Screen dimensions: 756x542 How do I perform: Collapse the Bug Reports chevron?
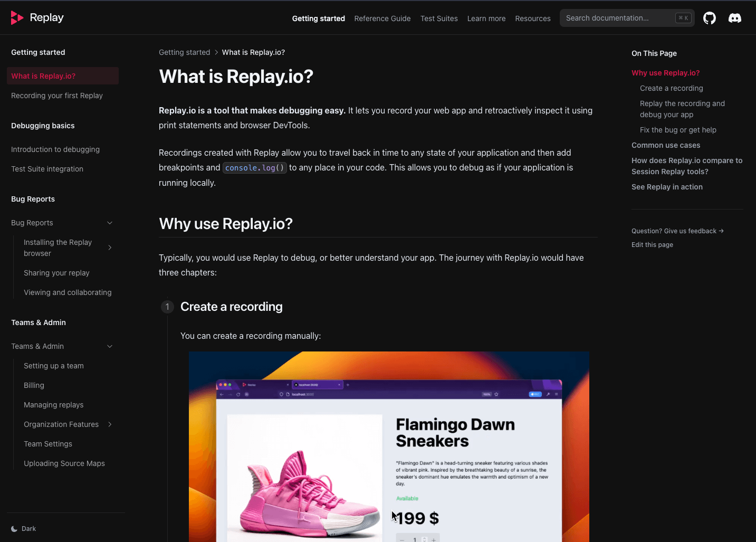click(x=110, y=223)
